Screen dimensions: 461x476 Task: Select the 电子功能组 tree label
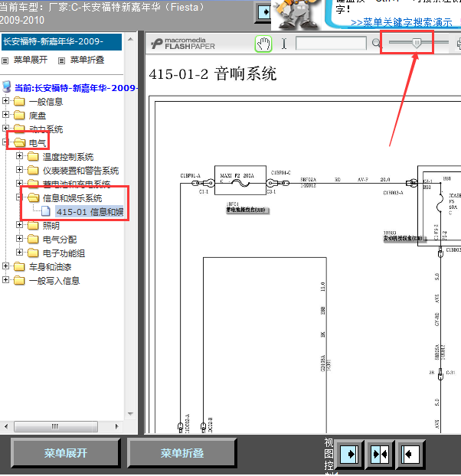(x=64, y=253)
